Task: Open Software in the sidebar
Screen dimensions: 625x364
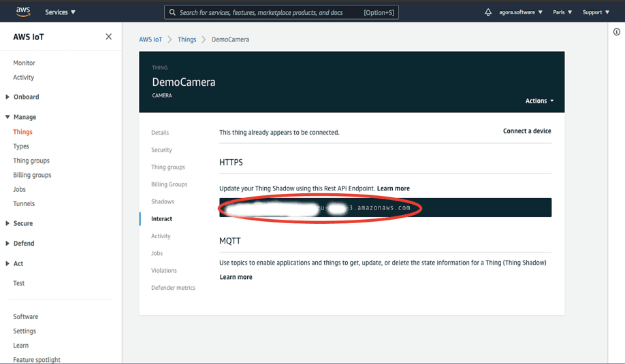Action: click(25, 316)
